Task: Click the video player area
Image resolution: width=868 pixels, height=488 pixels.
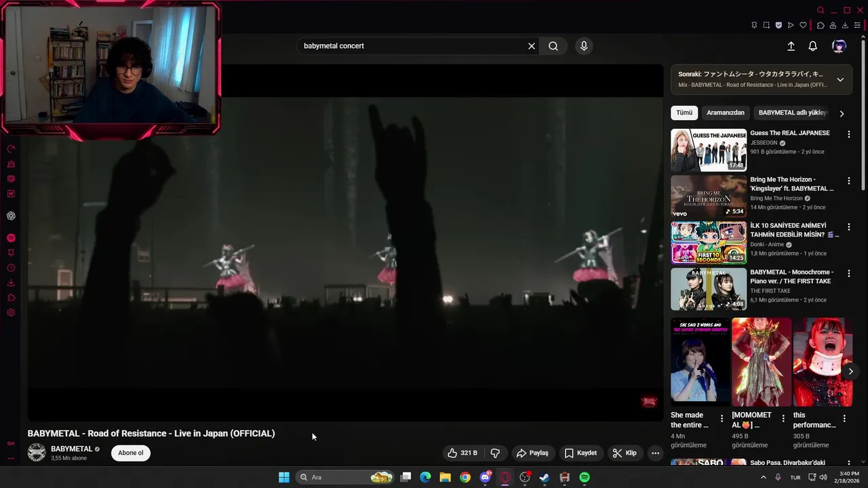Action: point(345,243)
